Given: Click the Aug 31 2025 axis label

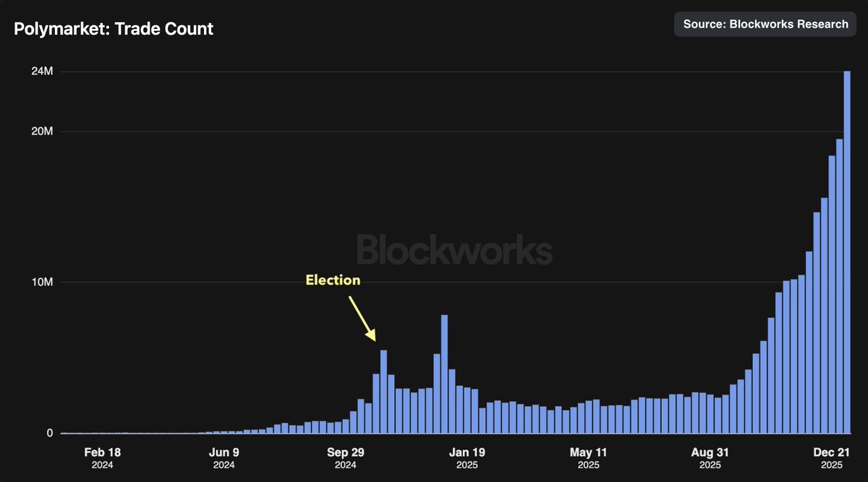Looking at the screenshot, I should (710, 458).
